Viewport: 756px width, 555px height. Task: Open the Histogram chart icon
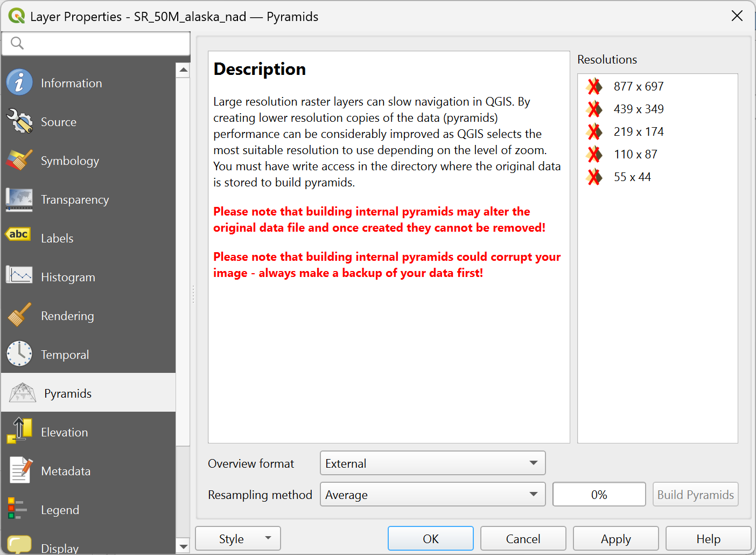(x=19, y=276)
